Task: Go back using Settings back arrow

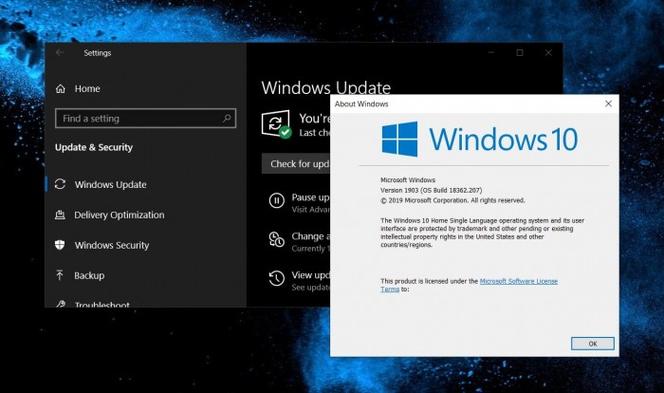Action: click(x=60, y=53)
